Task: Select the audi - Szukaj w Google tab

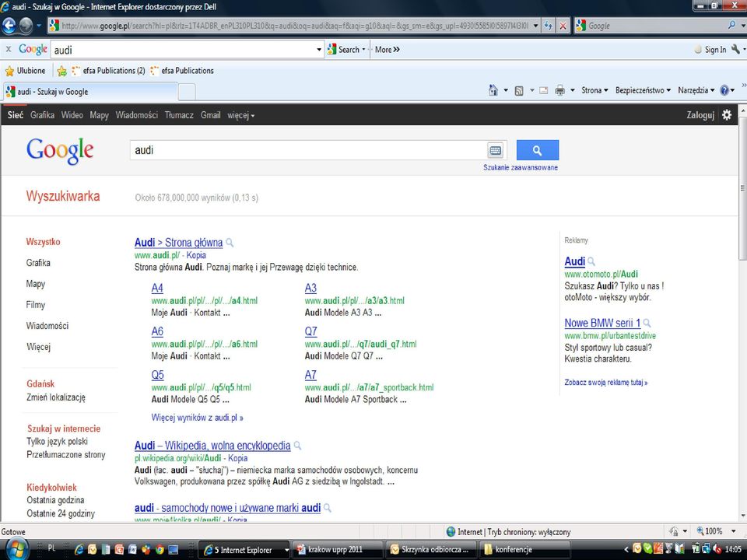Action: coord(90,92)
